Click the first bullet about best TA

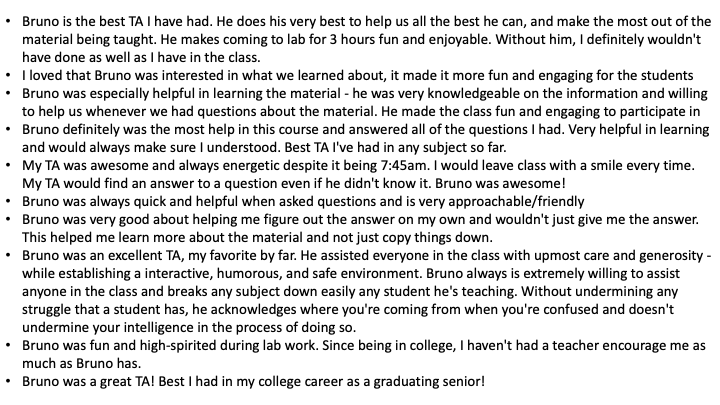click(366, 39)
